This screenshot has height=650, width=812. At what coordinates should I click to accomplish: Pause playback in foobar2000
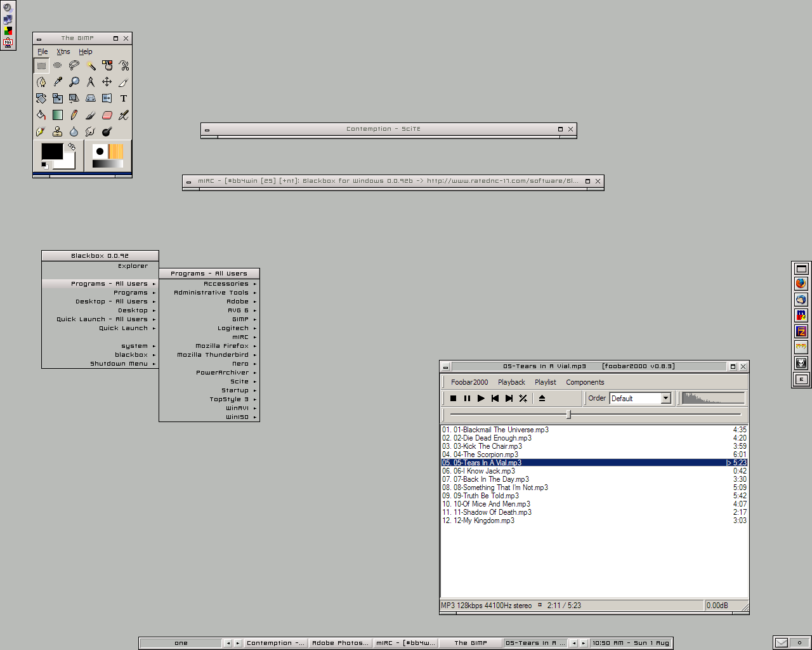(467, 399)
